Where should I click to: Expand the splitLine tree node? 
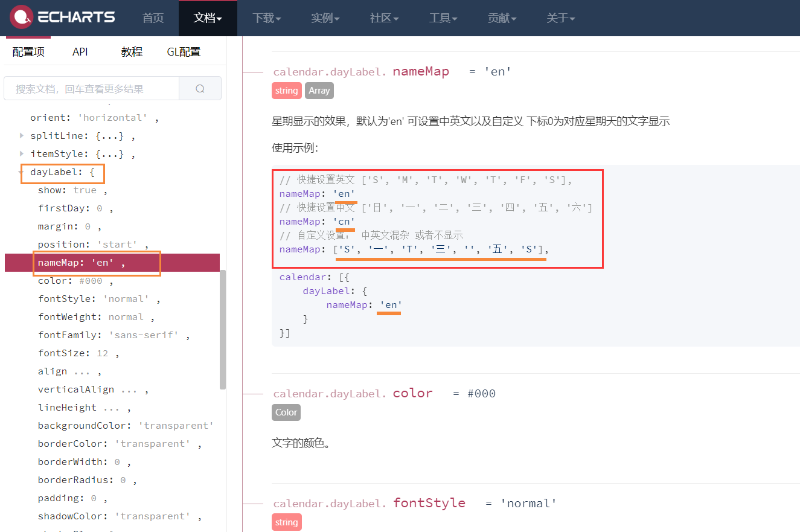22,135
